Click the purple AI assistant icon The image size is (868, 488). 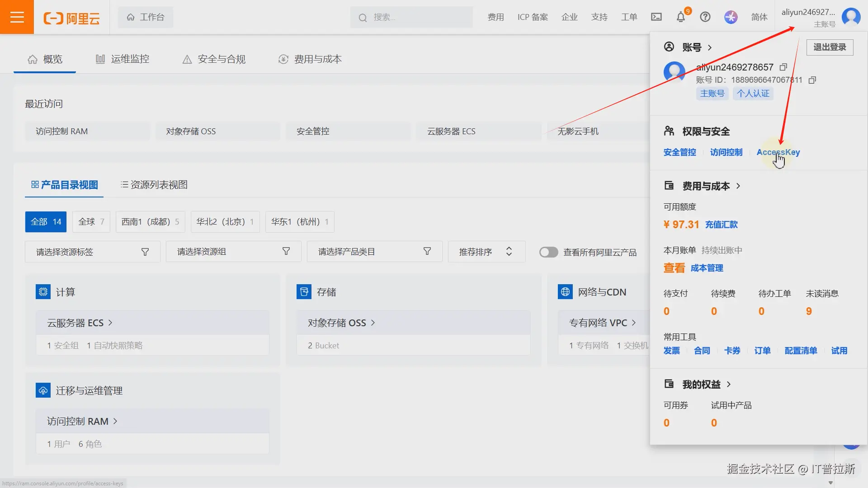click(731, 17)
